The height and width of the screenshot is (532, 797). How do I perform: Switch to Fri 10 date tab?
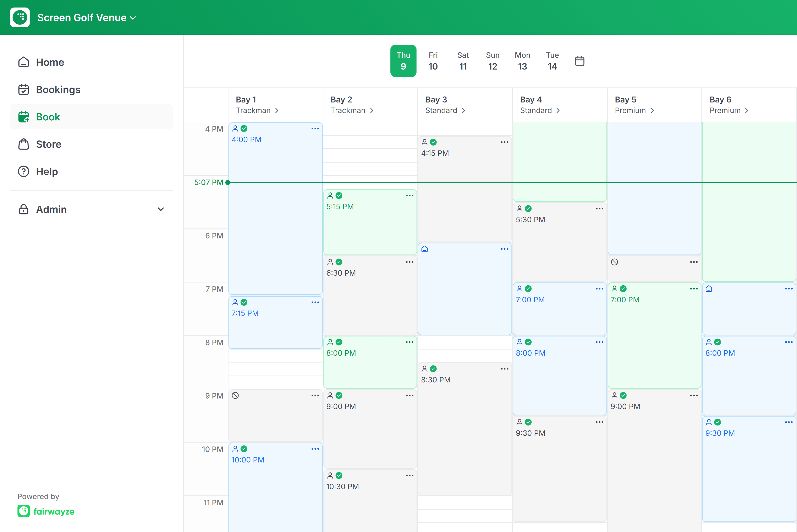point(433,61)
